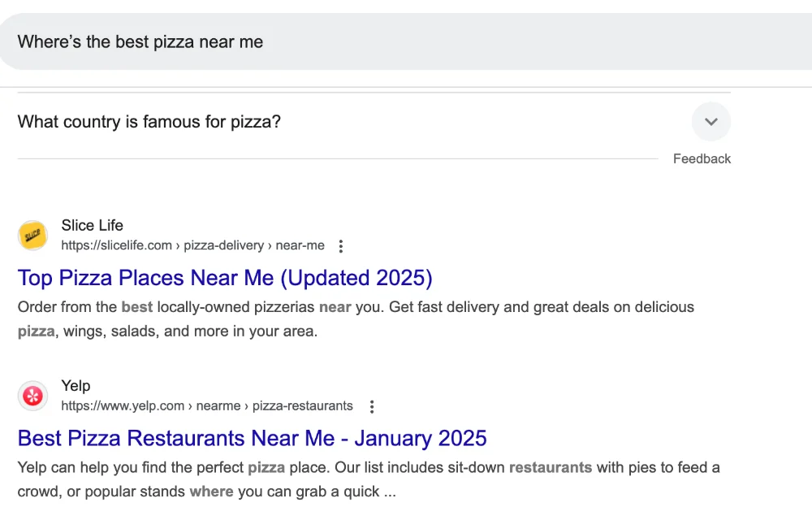The image size is (812, 507).
Task: Click the Slice Life site name
Action: tap(93, 226)
